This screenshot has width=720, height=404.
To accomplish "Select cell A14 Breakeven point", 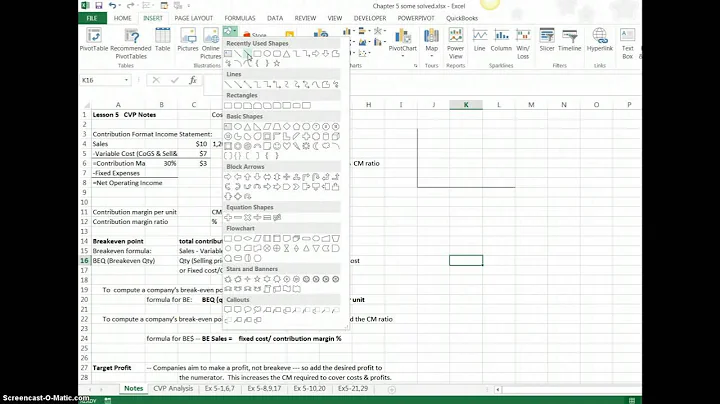I will click(118, 241).
